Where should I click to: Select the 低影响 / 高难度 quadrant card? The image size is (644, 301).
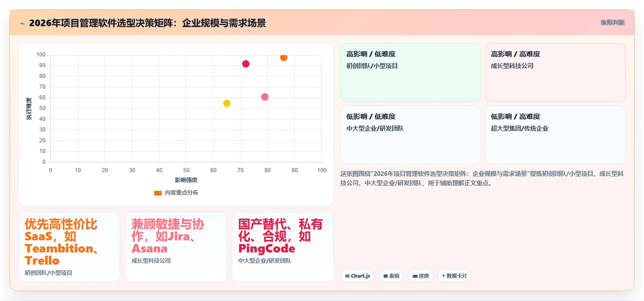(555, 135)
